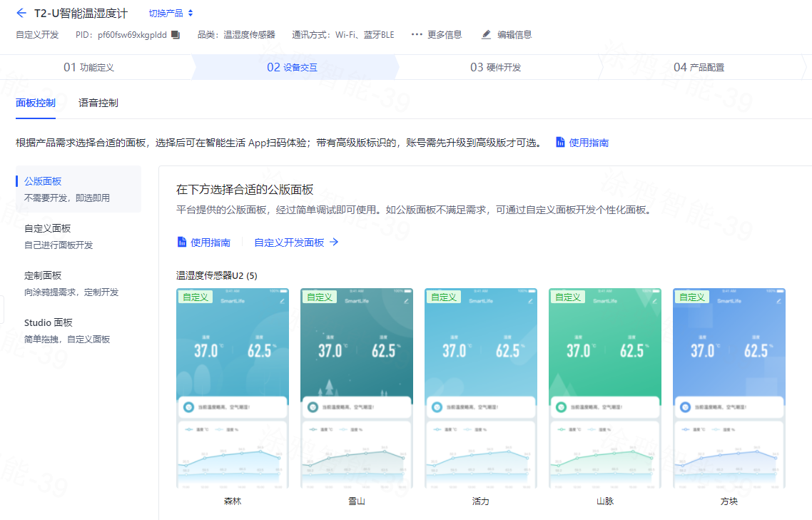The width and height of the screenshot is (812, 520).
Task: Click the 自定义开发 label
Action: coord(37,35)
